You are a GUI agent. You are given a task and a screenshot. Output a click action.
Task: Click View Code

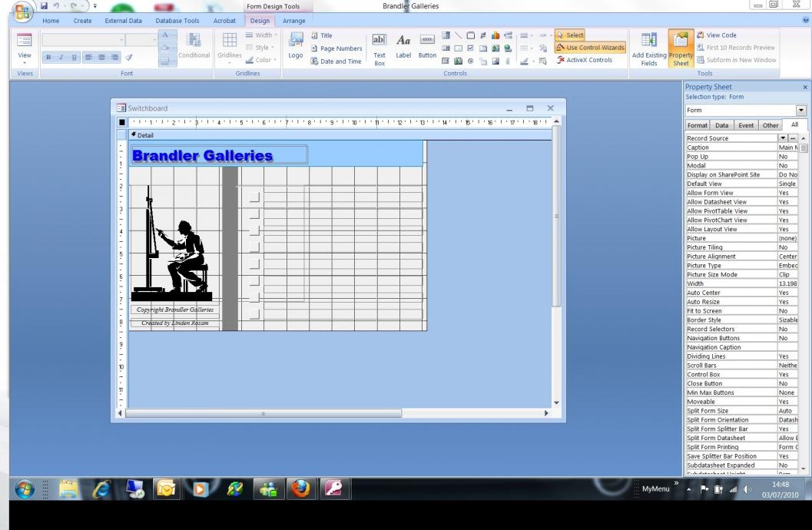716,35
